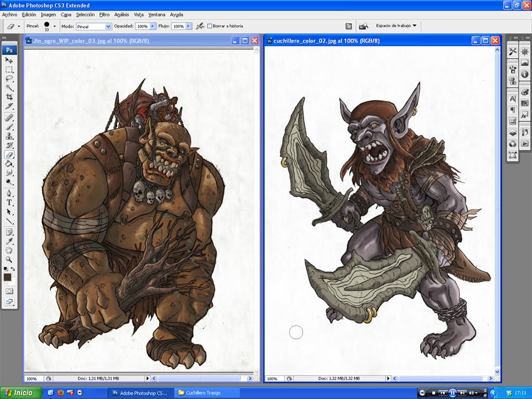Toggle Quick Mask mode button
The height and width of the screenshot is (399, 532).
(9, 291)
